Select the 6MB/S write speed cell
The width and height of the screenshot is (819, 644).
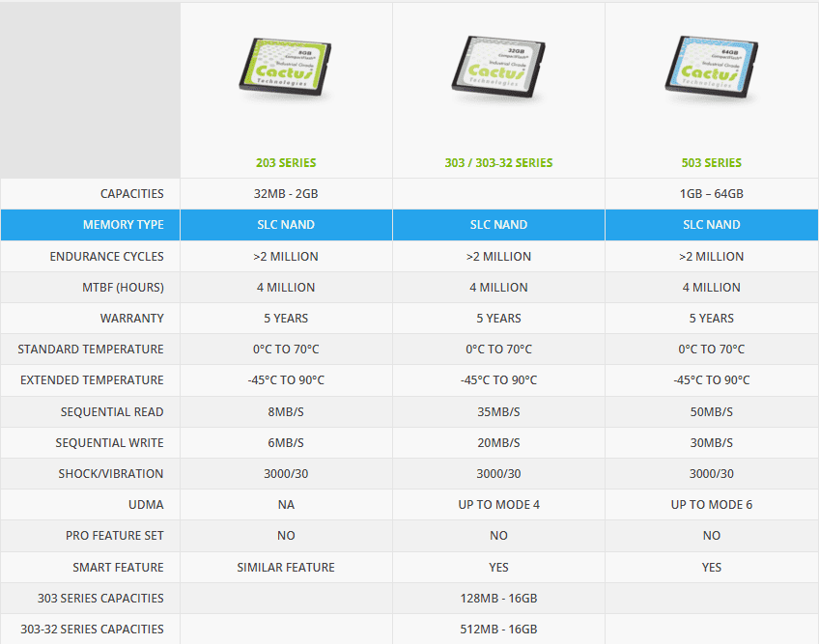click(286, 442)
